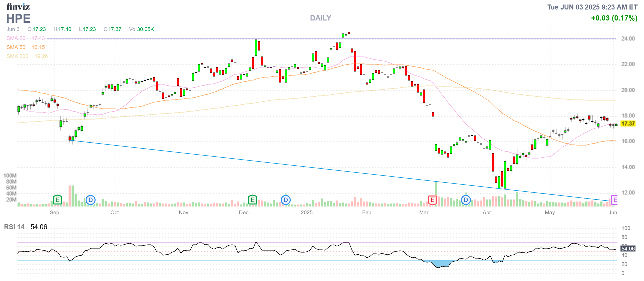Click green earnings E marker in December
Screen dimensions: 644x281
[252, 200]
